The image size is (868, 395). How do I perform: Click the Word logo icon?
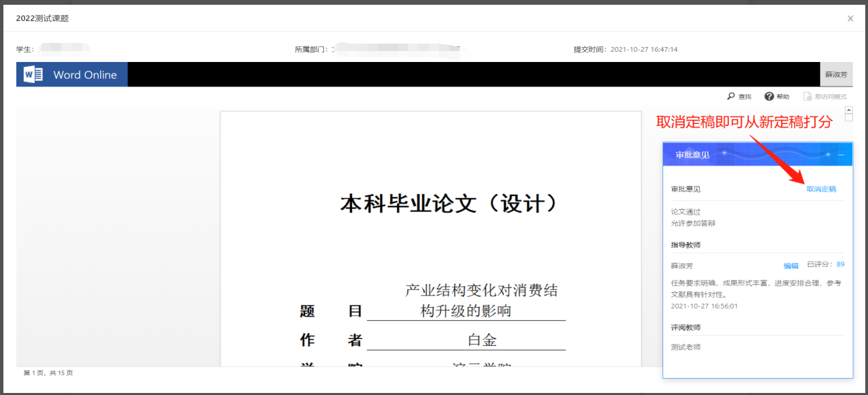tap(33, 75)
